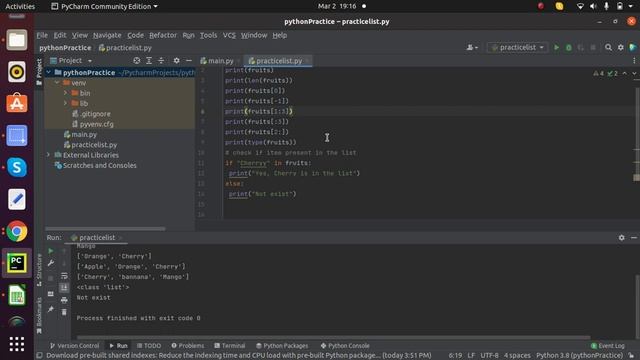
Task: Collapse the pythonProject root folder
Action: pyautogui.click(x=49, y=73)
